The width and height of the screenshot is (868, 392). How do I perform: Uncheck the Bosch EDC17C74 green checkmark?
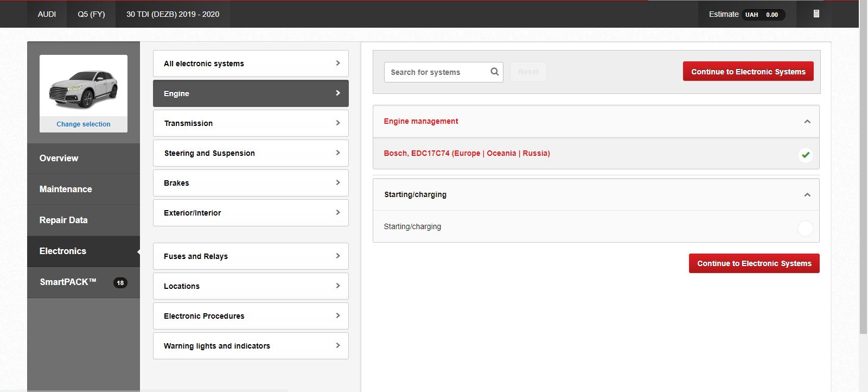(805, 155)
